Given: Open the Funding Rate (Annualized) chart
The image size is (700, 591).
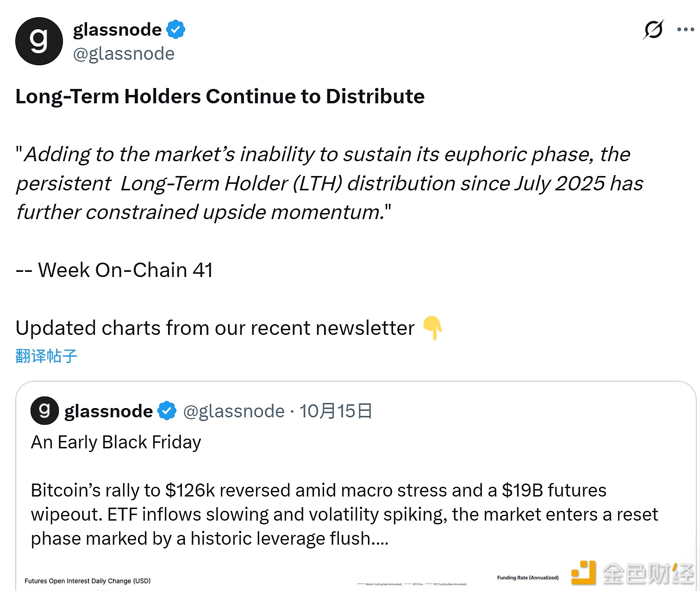Looking at the screenshot, I should (527, 578).
